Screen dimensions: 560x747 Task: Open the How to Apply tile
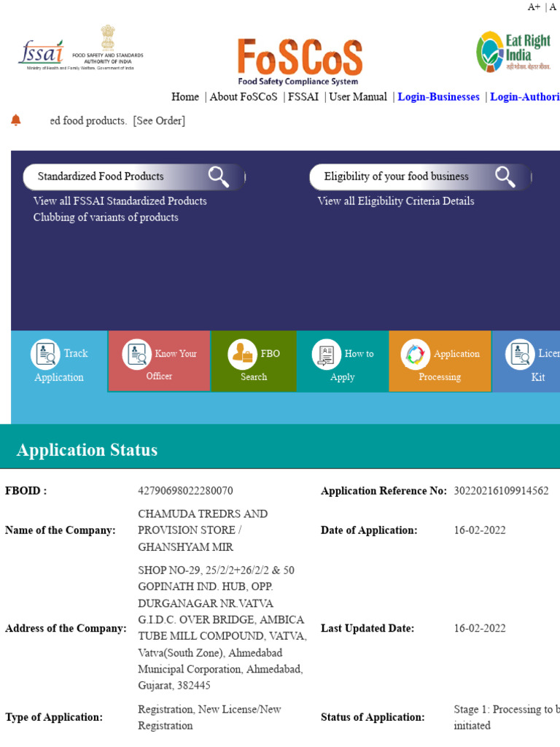point(343,361)
